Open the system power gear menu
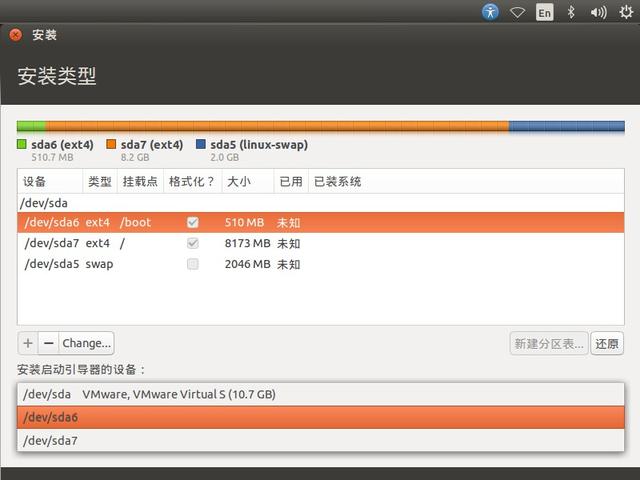The width and height of the screenshot is (640, 480). (626, 12)
